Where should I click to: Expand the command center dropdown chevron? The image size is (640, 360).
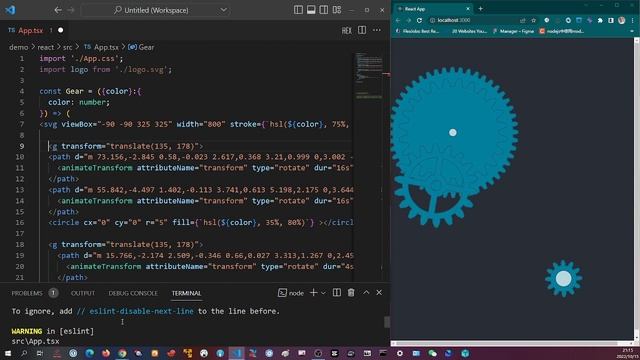point(224,10)
